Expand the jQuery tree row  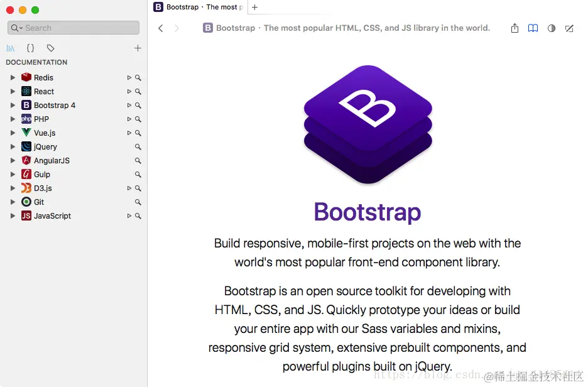click(13, 146)
